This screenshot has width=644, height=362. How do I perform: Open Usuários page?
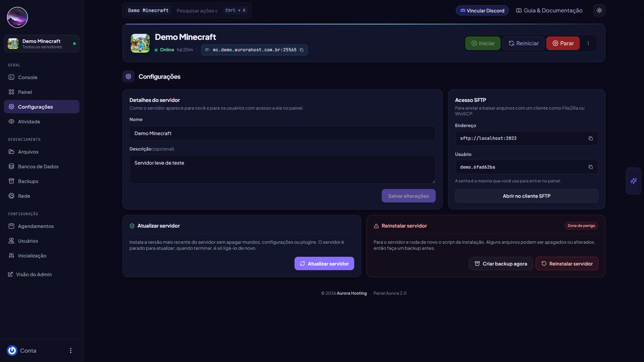click(x=42, y=241)
